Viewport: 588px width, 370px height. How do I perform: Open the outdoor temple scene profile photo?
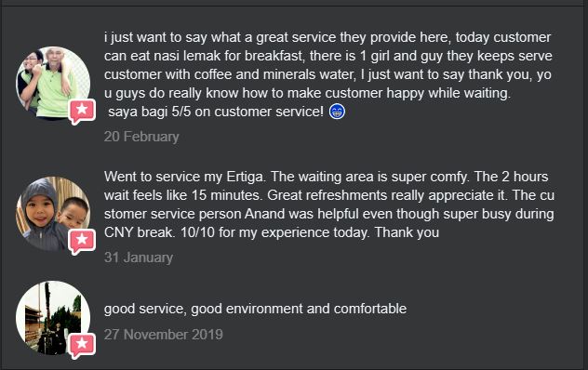coord(53,318)
